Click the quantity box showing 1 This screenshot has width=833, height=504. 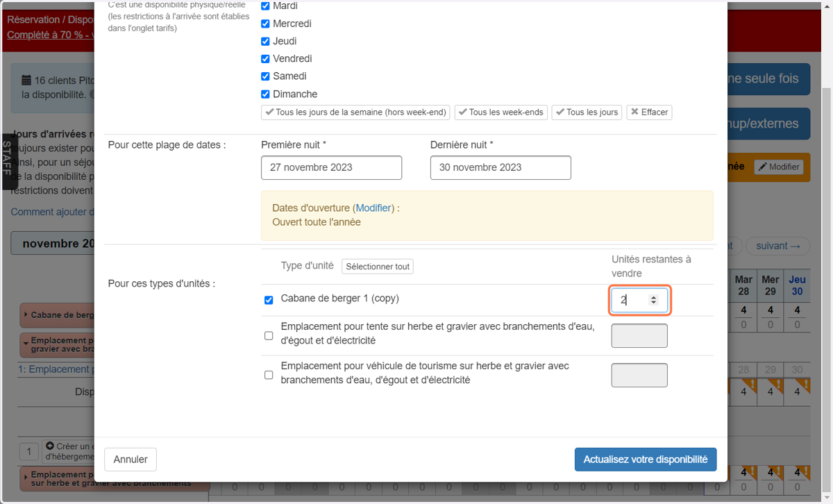pos(28,452)
